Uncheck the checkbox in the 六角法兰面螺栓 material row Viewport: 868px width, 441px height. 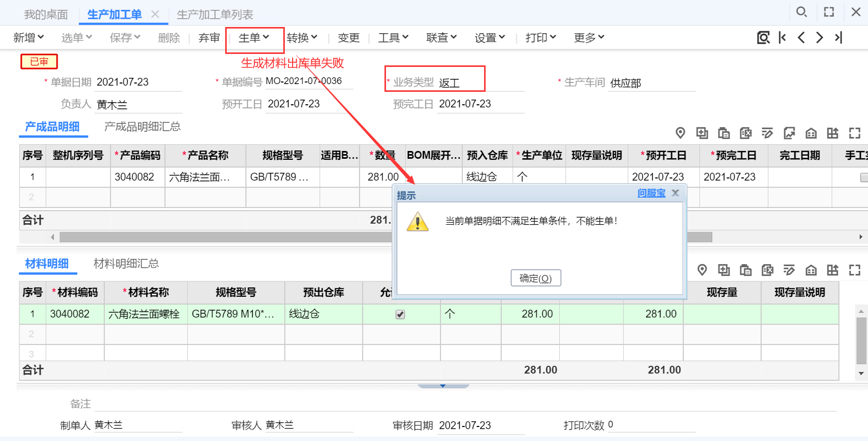coord(400,314)
